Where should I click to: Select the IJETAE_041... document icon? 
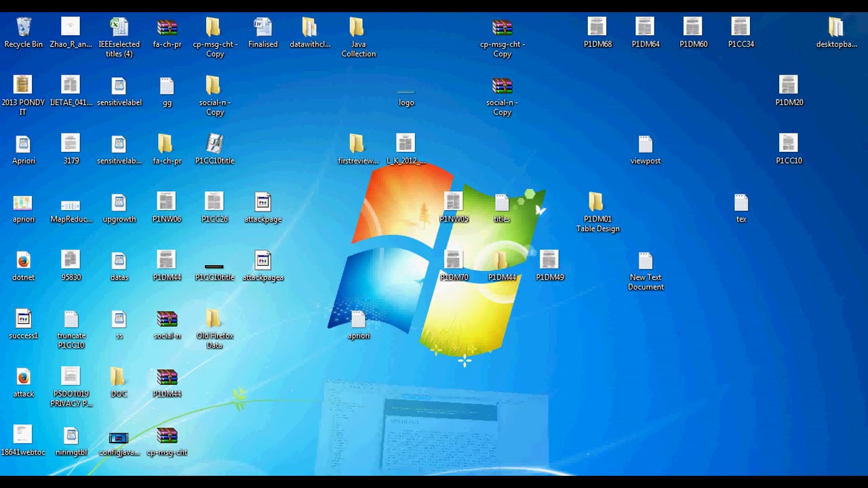pos(71,86)
